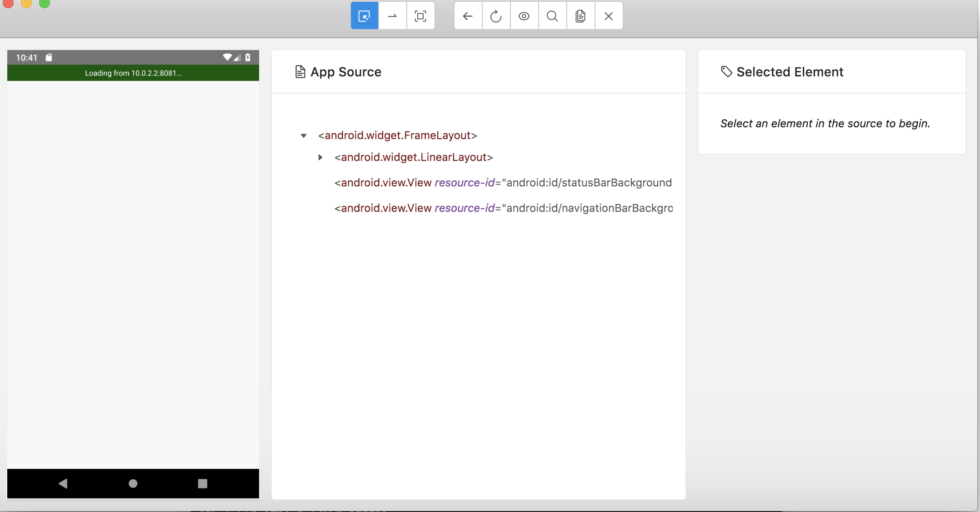Screen dimensions: 980x512
Task: Tap Android recents square in device screenshot
Action: coord(203,483)
